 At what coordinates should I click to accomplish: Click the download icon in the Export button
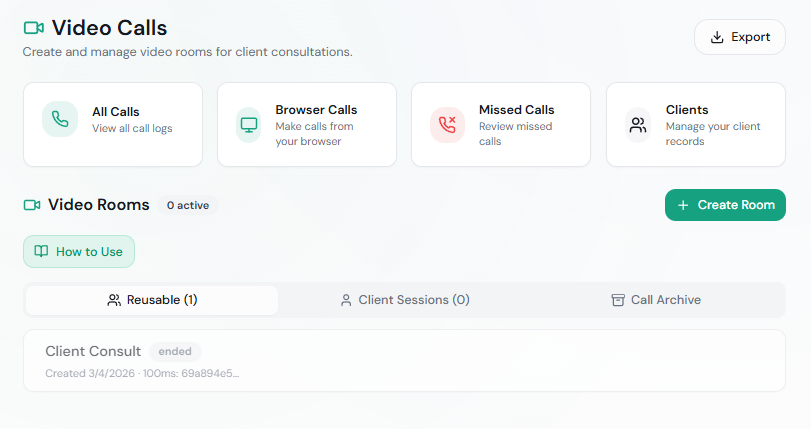[716, 37]
